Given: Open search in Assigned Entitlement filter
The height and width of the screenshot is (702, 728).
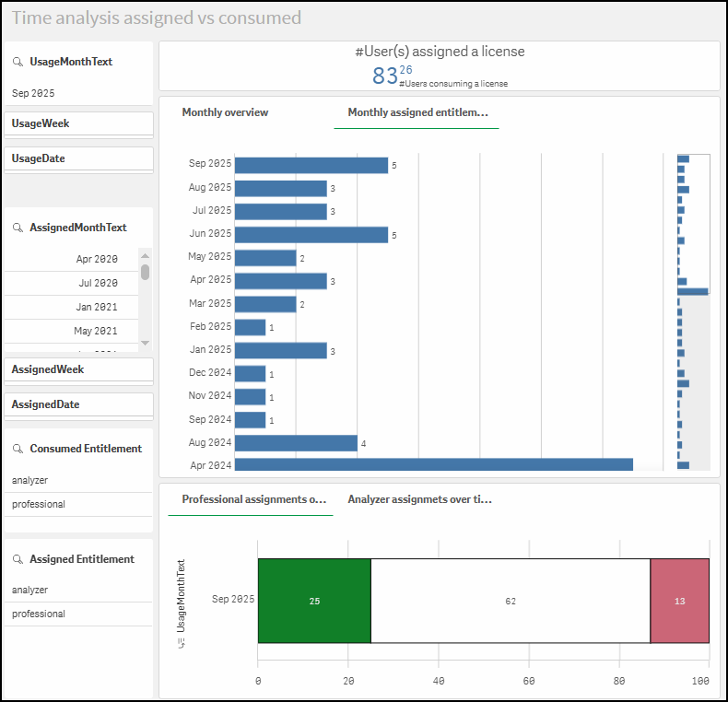Looking at the screenshot, I should [x=18, y=559].
